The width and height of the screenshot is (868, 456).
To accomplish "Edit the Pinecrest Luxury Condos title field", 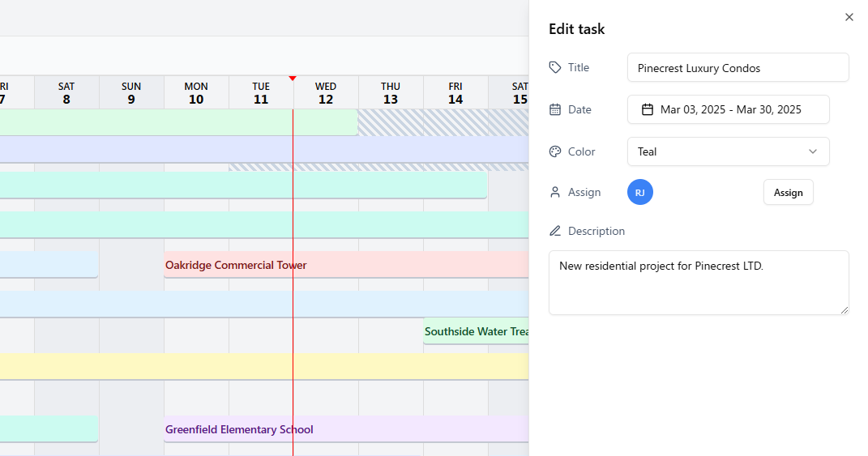I will tap(738, 68).
